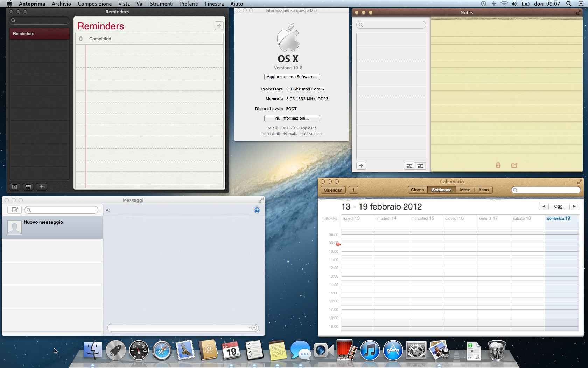Click Aggiornamento Software button
The image size is (588, 368).
pyautogui.click(x=292, y=77)
